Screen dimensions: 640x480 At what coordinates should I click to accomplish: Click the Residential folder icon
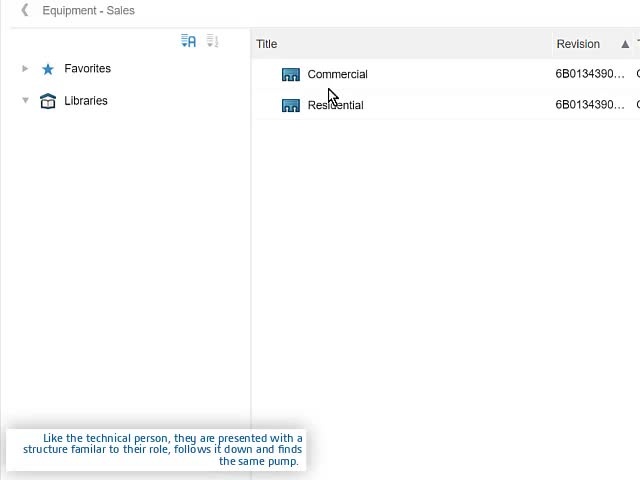click(291, 105)
